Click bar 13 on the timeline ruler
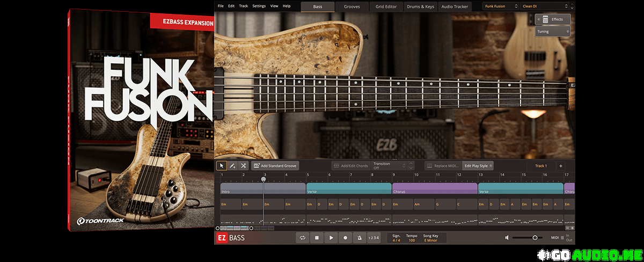This screenshot has height=262, width=644. (x=481, y=175)
